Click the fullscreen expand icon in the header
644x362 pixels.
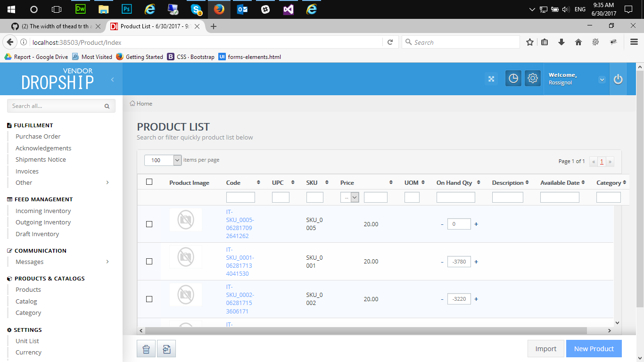click(x=491, y=79)
